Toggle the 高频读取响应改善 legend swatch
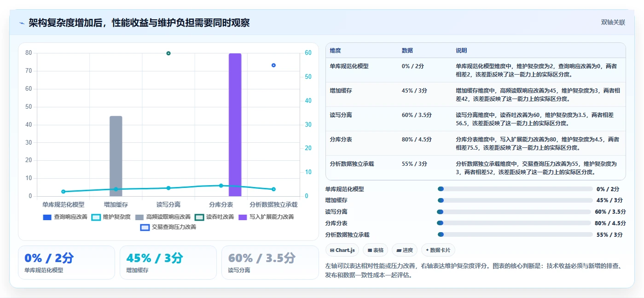Viewport: 644px width, 298px height. click(139, 217)
